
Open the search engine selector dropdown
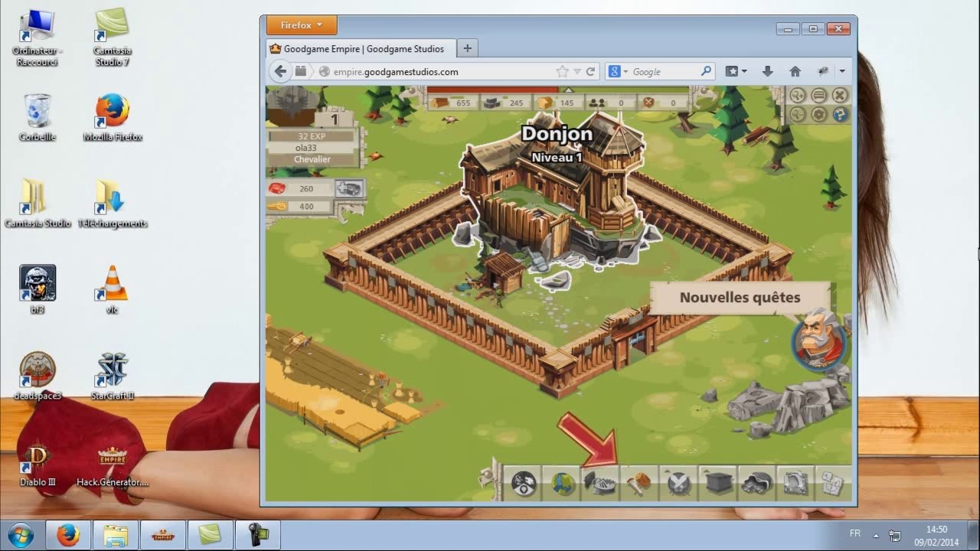[617, 71]
